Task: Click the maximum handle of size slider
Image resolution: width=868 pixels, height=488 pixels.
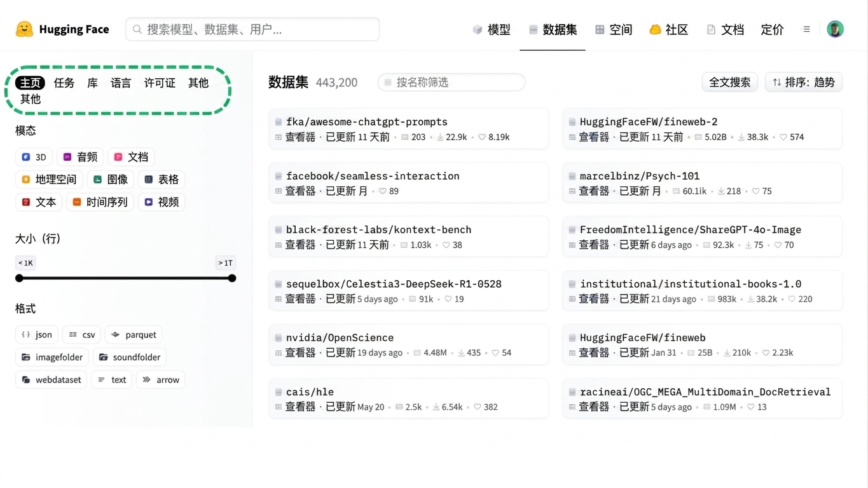Action: point(232,278)
